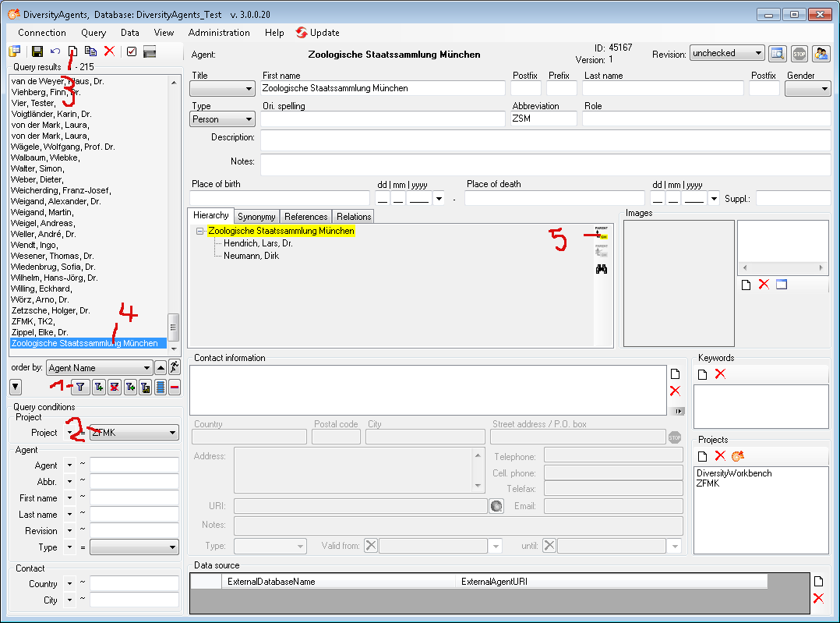Click the stop sign icon near Revision
This screenshot has height=623, width=840.
click(x=799, y=54)
